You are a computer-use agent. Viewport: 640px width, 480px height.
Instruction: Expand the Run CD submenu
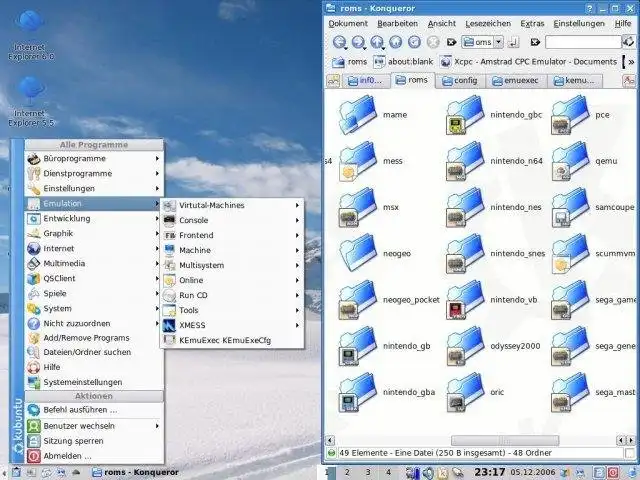[x=232, y=296]
